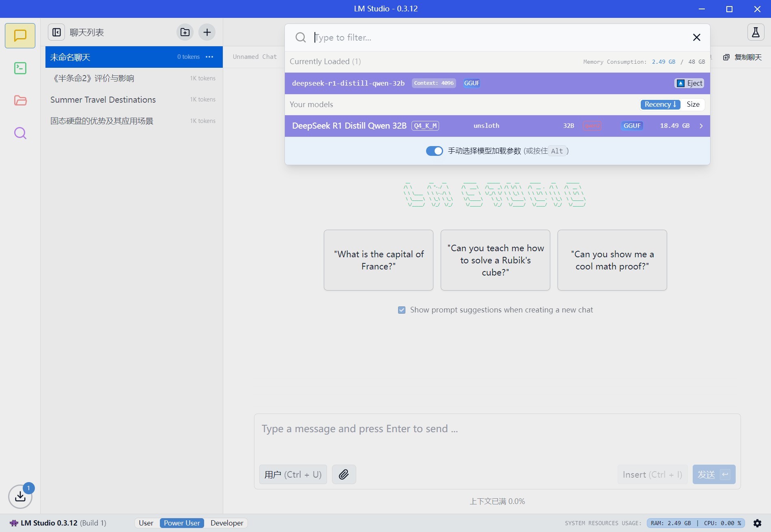Toggle 手动选择模型加载参数 switch

tap(434, 151)
